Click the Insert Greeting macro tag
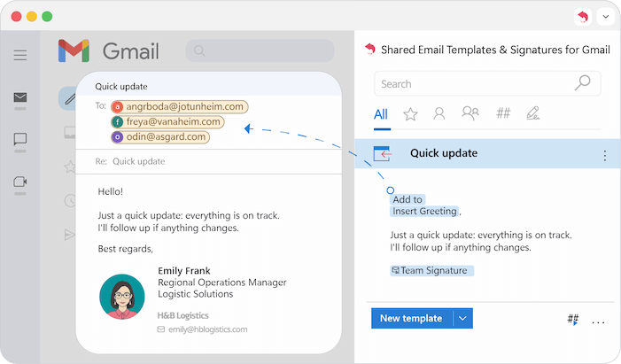 click(424, 211)
